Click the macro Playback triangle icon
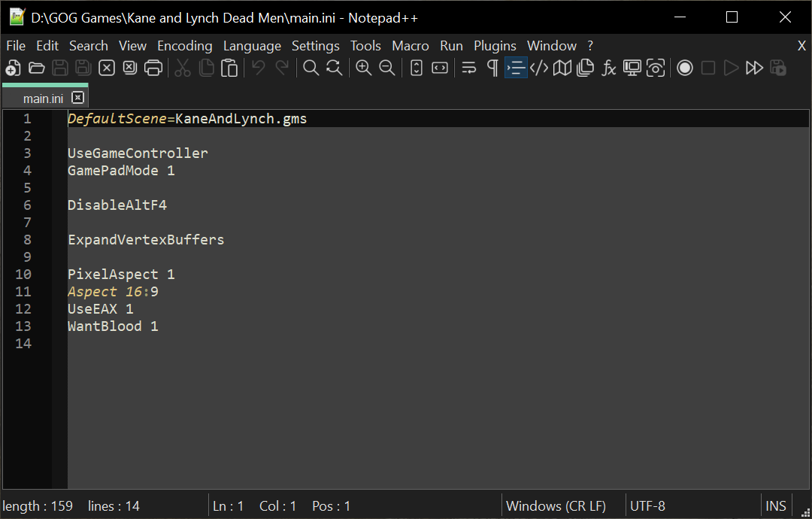This screenshot has height=519, width=812. pos(732,68)
